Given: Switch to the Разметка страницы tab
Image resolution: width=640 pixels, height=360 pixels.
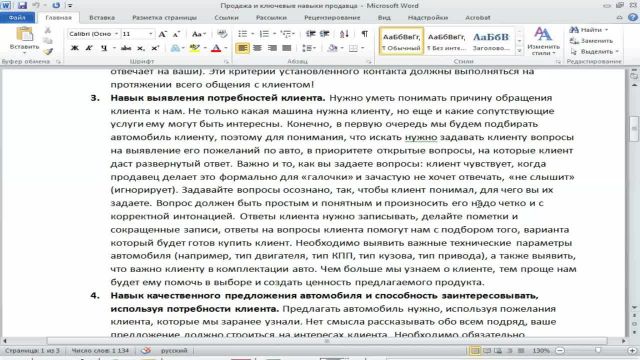Looking at the screenshot, I should click(x=164, y=18).
